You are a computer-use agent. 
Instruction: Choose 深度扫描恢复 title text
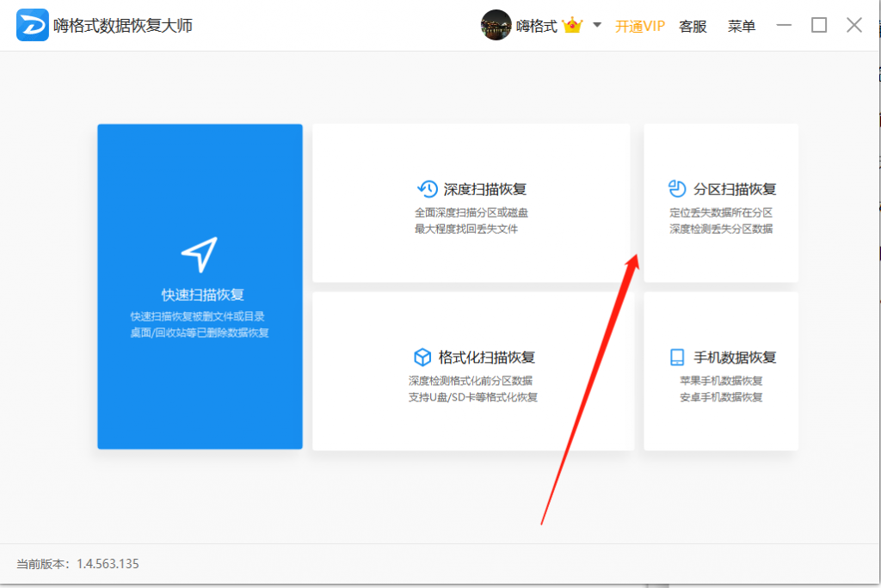pos(485,189)
